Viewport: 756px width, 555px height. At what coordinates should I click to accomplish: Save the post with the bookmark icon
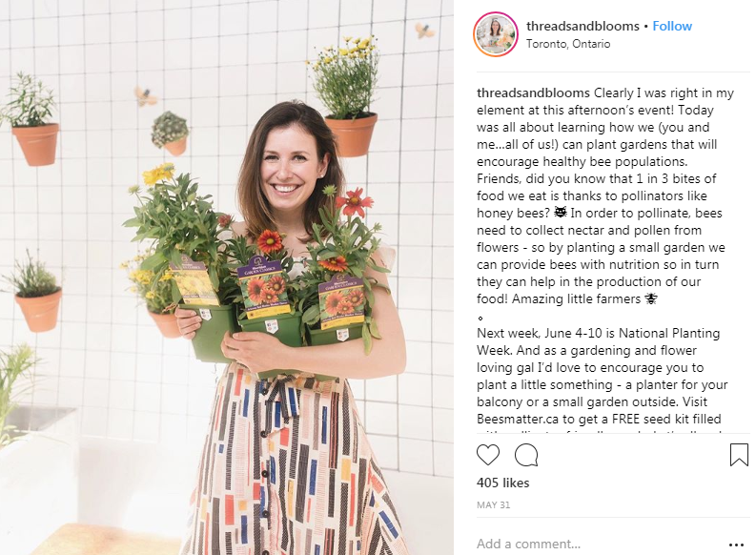coord(739,456)
